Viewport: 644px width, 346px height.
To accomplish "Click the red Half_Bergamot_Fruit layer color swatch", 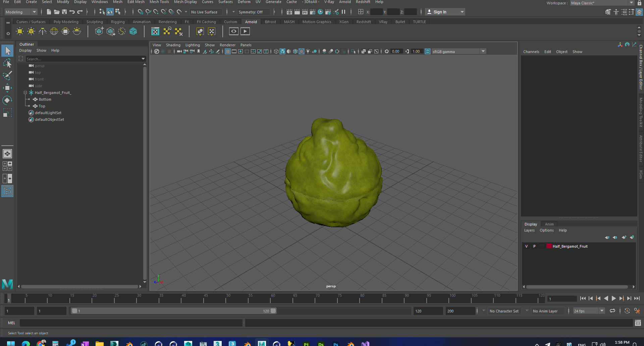I will [x=549, y=246].
